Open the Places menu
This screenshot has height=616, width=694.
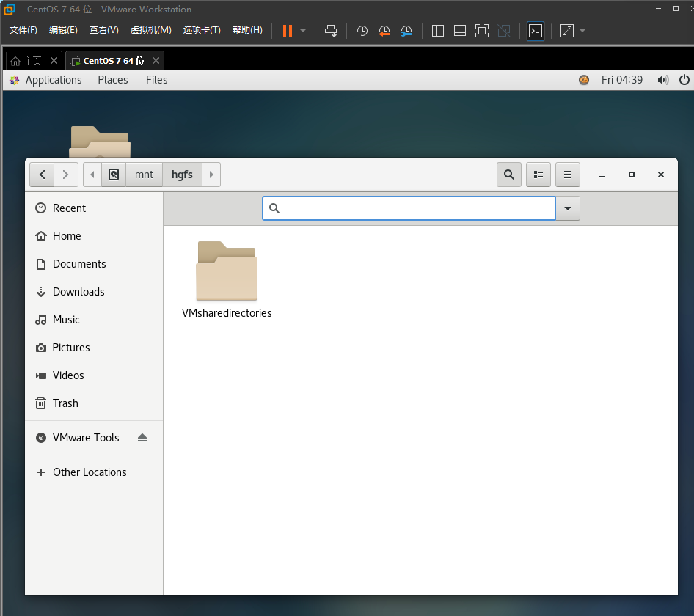113,80
